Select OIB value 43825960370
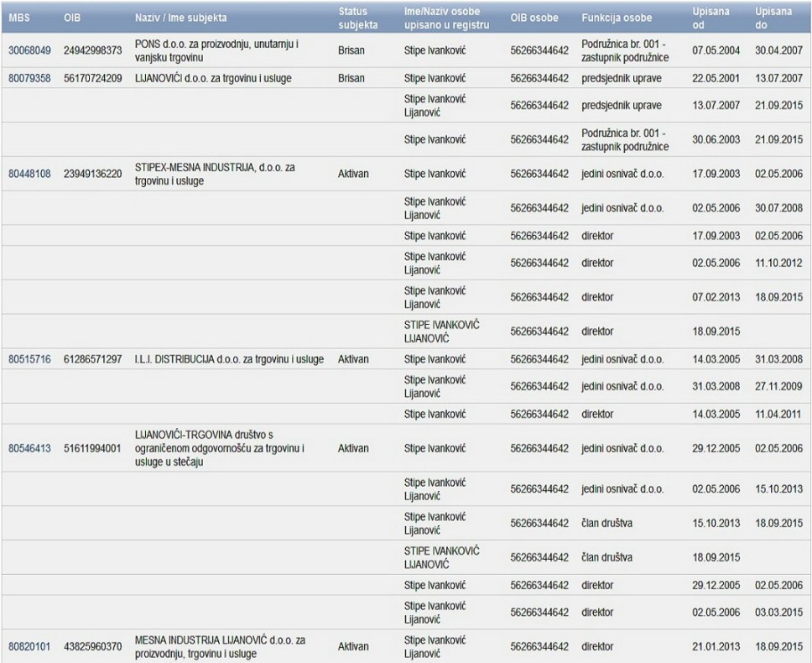The width and height of the screenshot is (812, 663). (93, 647)
